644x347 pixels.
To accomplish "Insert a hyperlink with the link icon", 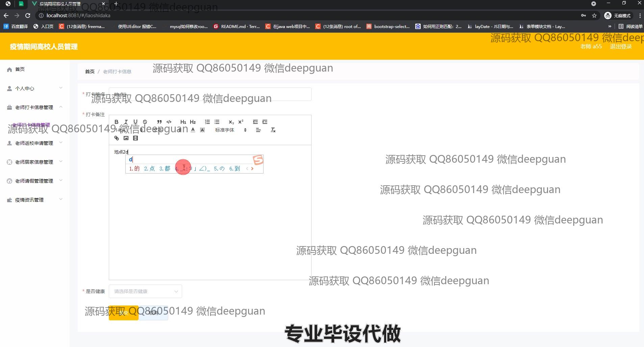I will pos(117,138).
